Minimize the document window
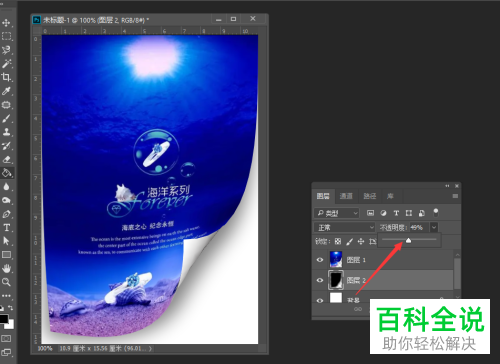 218,19
